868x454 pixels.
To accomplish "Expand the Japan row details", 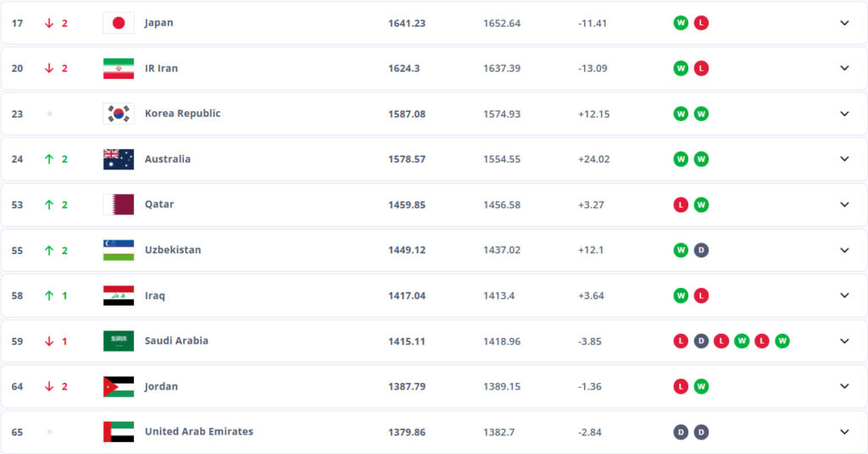I will (844, 23).
